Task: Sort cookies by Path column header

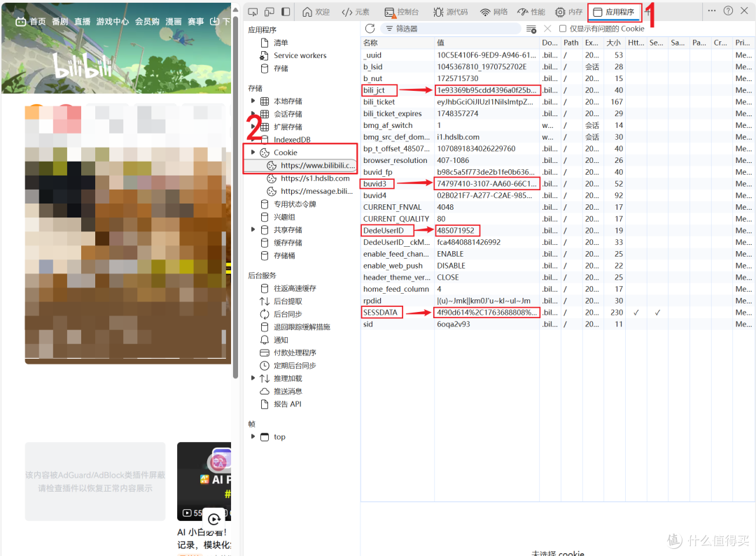Action: [x=571, y=43]
